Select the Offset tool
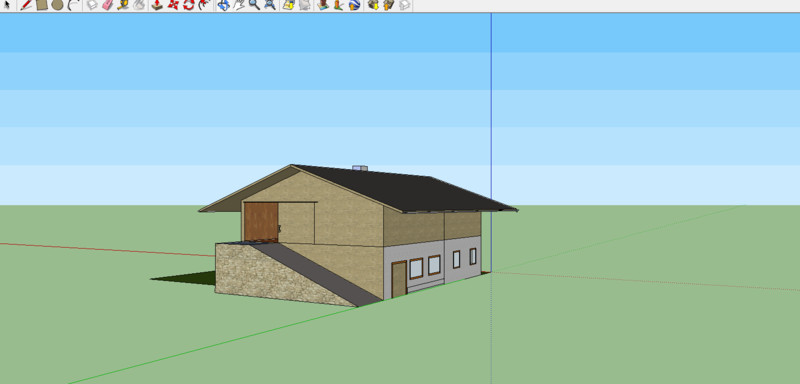800x384 pixels. (x=204, y=5)
